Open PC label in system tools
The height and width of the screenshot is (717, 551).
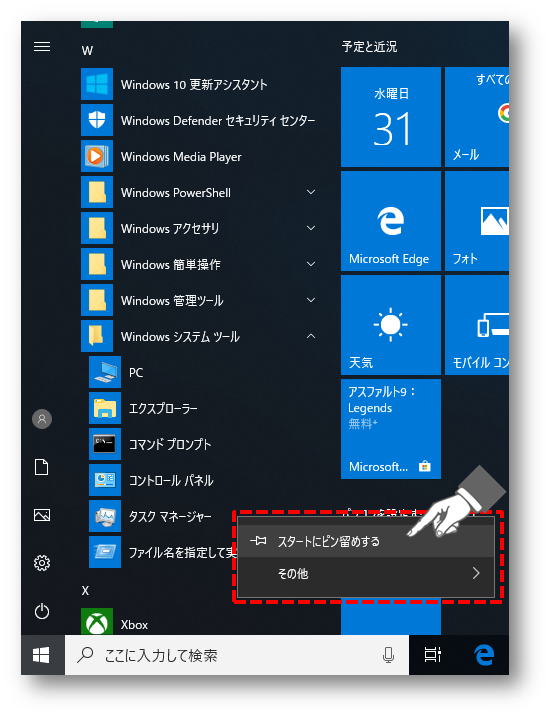[x=136, y=373]
